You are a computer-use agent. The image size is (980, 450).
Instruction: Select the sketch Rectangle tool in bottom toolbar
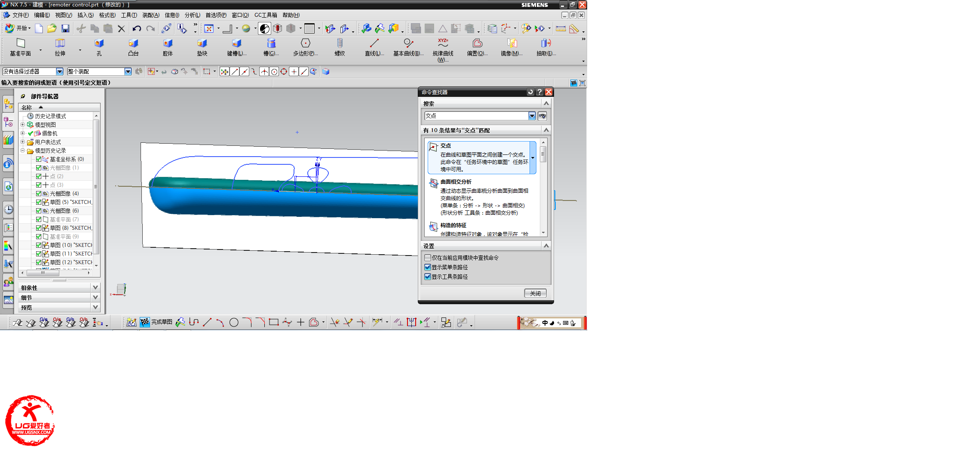(274, 322)
